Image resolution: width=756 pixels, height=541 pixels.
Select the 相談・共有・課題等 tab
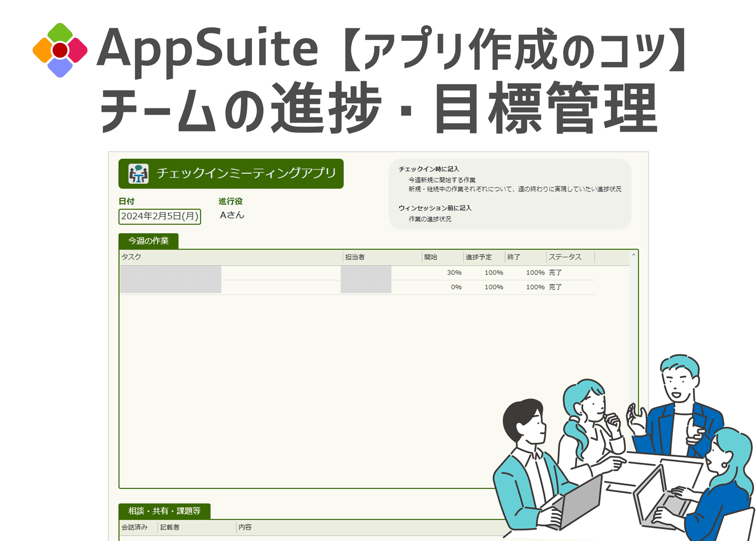click(x=164, y=511)
